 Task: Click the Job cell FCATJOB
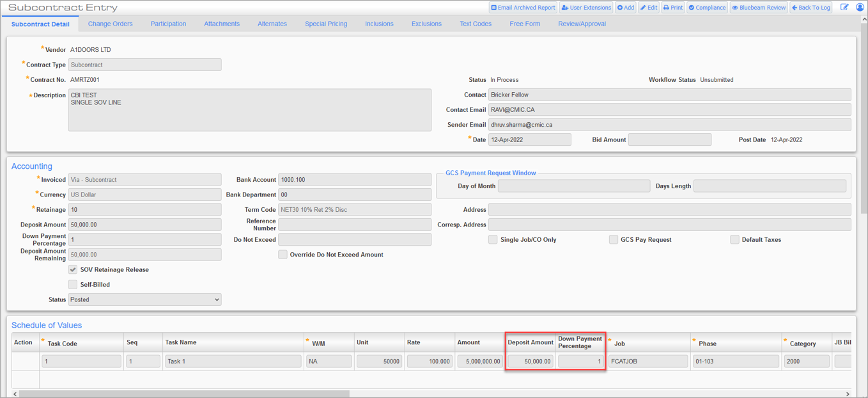pos(648,362)
